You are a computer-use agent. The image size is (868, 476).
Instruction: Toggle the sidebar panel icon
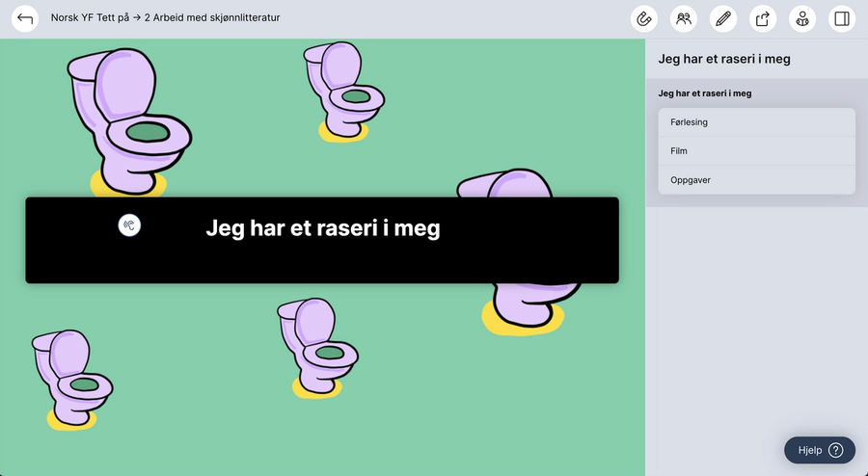click(842, 19)
